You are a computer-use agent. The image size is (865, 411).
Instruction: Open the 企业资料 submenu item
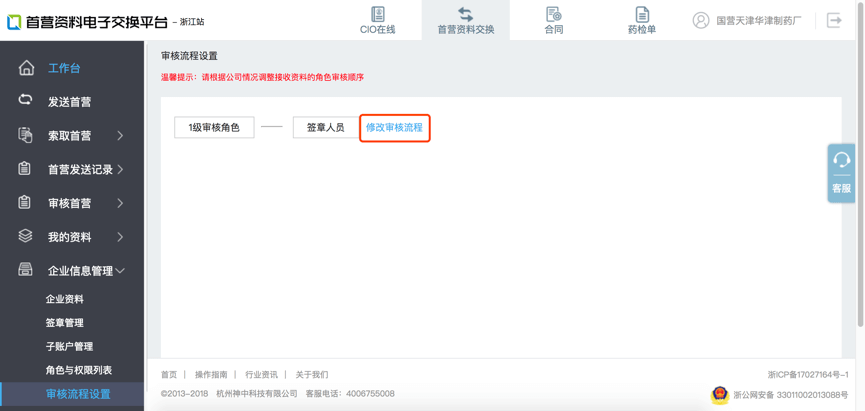65,299
